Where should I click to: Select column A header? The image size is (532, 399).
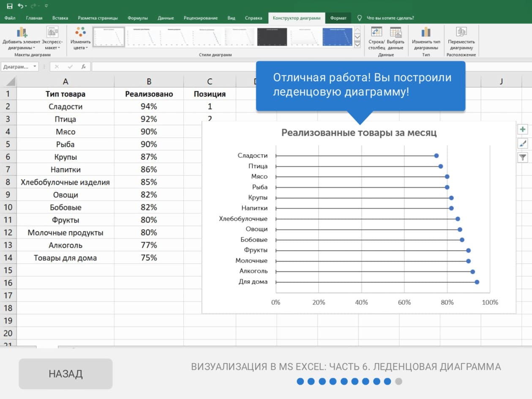[65, 82]
